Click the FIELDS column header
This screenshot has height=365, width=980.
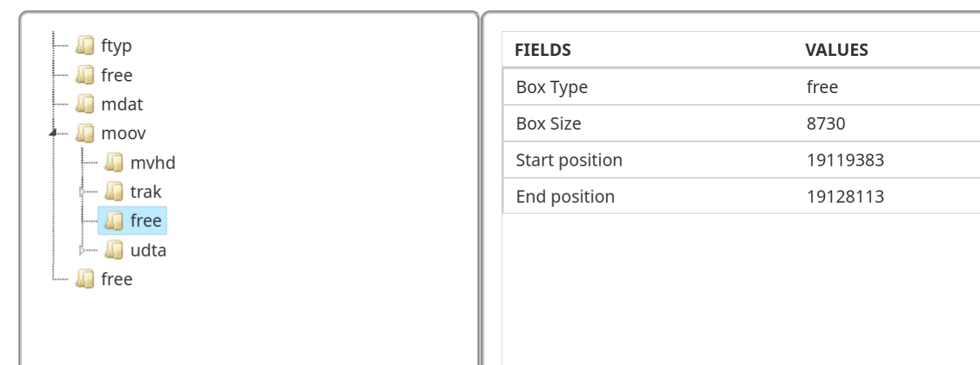[x=543, y=50]
